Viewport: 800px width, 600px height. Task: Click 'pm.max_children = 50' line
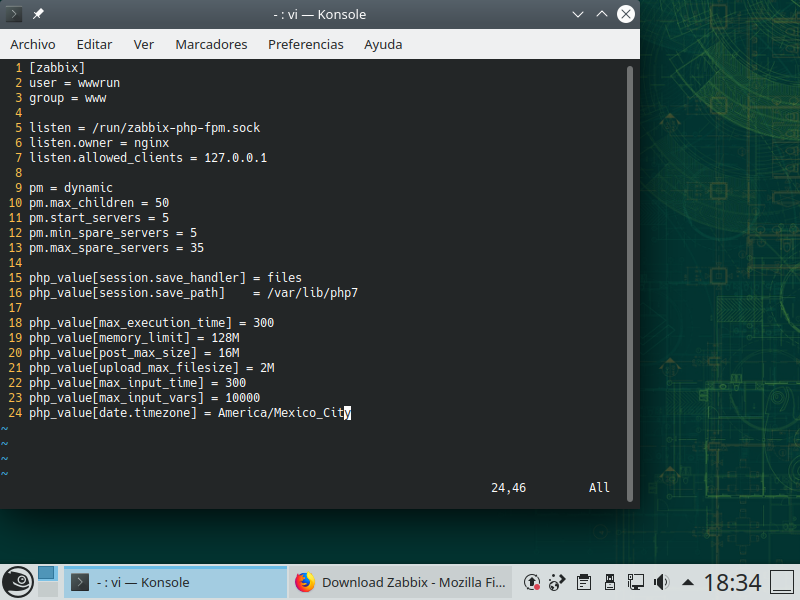pos(99,203)
